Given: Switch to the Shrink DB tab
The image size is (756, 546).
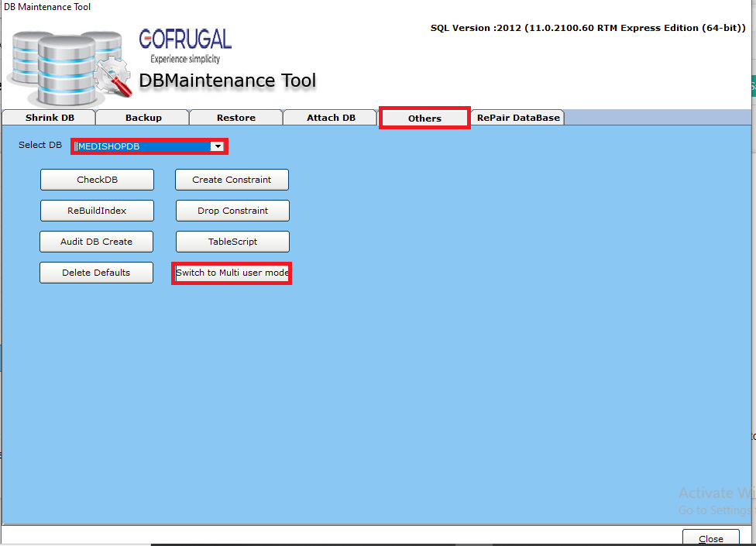Looking at the screenshot, I should tap(50, 118).
